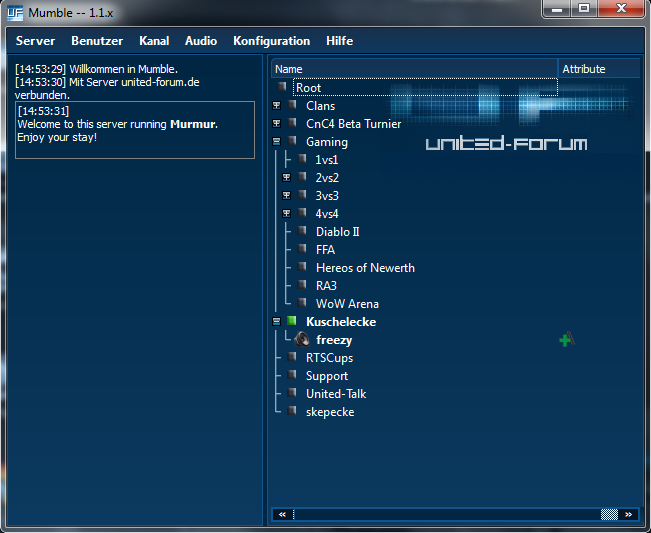Select the CnC4 Beta Turnier channel
Screen dimensions: 651x533
tap(354, 124)
